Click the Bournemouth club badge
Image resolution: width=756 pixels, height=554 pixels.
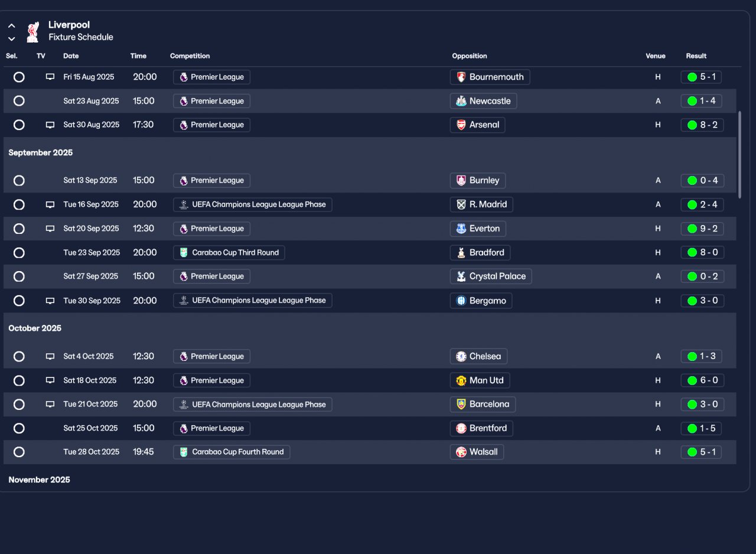pos(461,77)
